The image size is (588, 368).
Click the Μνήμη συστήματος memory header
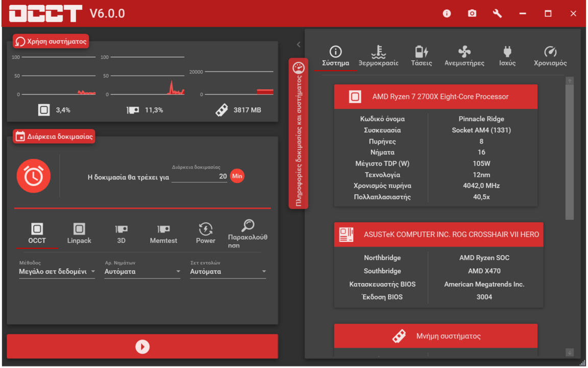pyautogui.click(x=436, y=336)
